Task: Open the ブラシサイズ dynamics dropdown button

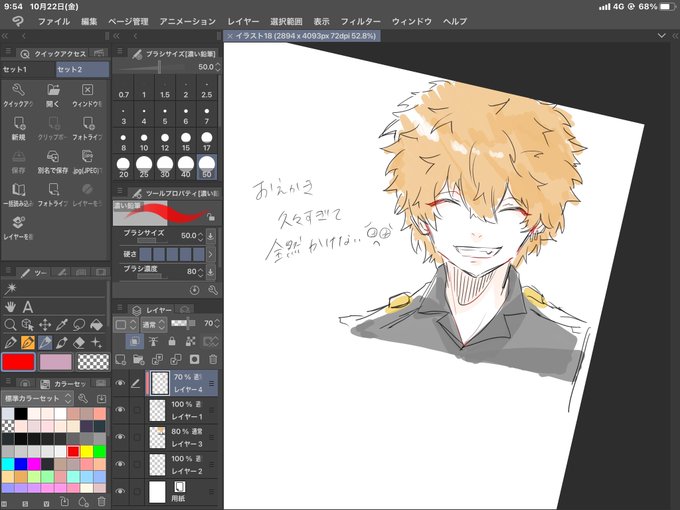Action: [210, 236]
